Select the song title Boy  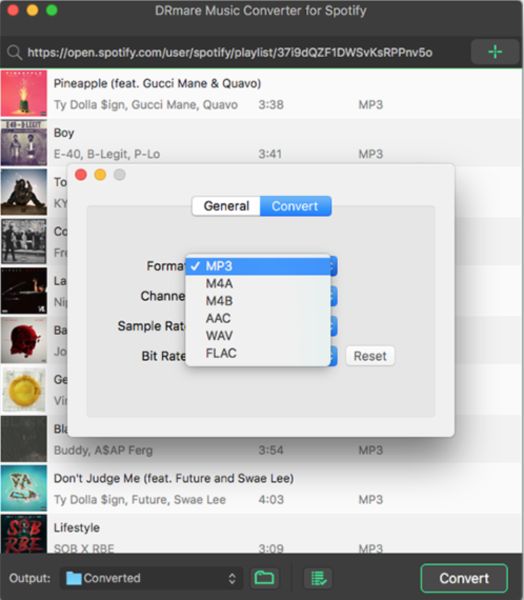(64, 133)
